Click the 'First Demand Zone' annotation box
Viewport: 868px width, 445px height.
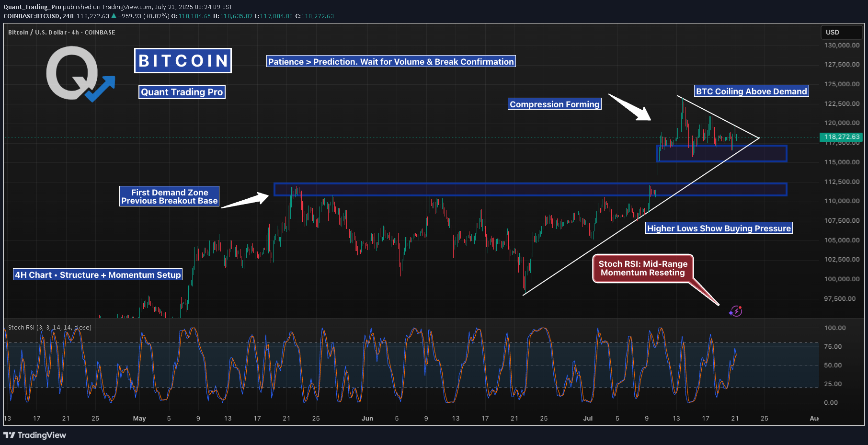point(170,196)
